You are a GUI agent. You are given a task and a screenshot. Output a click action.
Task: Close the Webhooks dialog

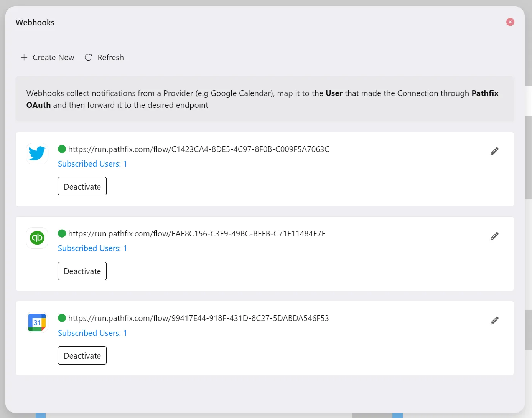tap(510, 22)
